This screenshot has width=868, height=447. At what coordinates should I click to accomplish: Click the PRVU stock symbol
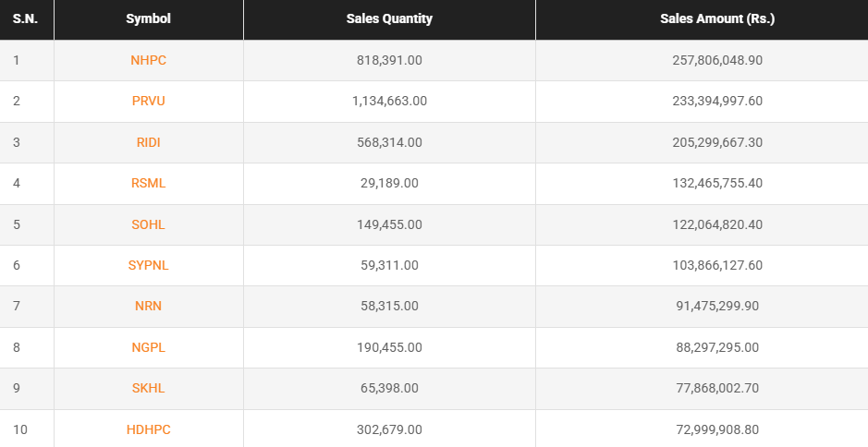pyautogui.click(x=149, y=101)
